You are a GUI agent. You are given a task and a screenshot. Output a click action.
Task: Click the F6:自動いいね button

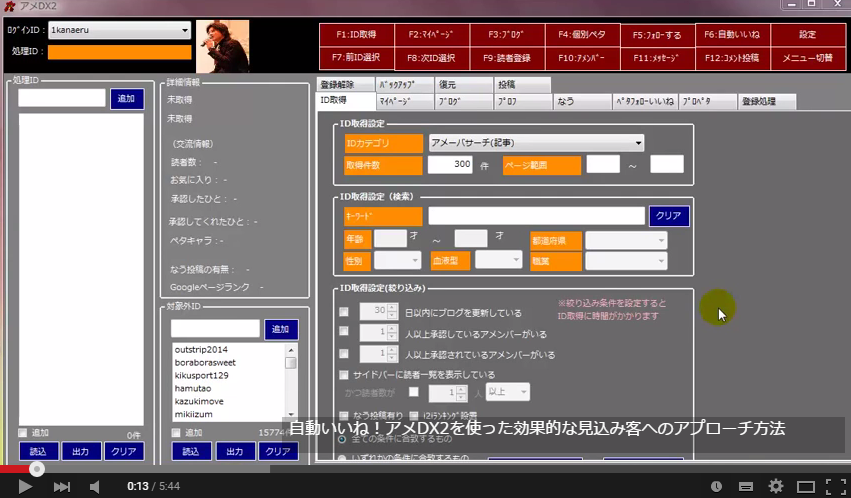coord(732,35)
